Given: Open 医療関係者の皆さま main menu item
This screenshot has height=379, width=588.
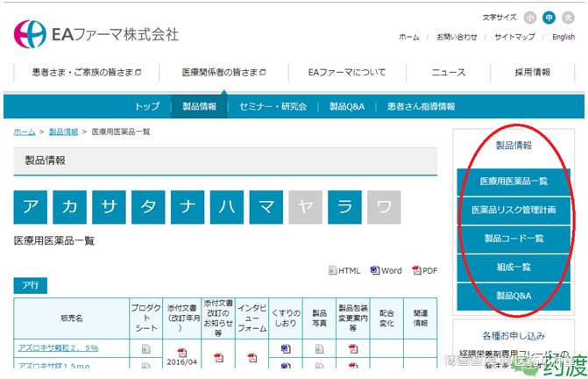Looking at the screenshot, I should 223,72.
